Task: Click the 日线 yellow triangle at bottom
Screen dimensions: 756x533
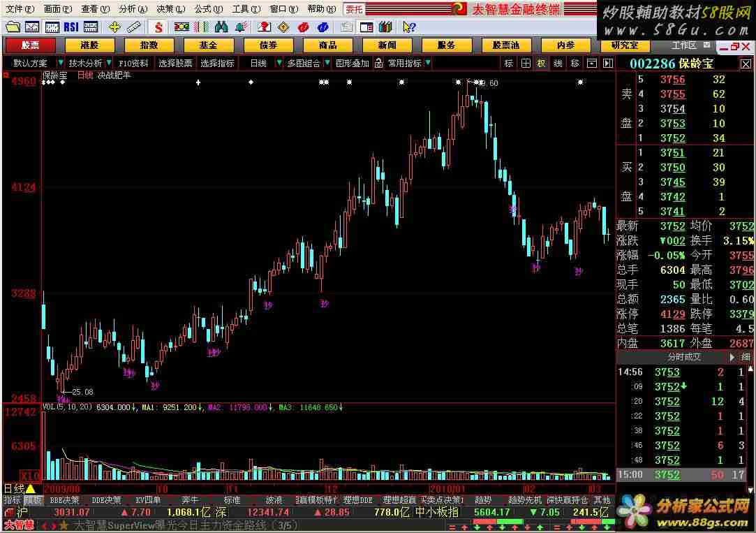Action: (31, 488)
